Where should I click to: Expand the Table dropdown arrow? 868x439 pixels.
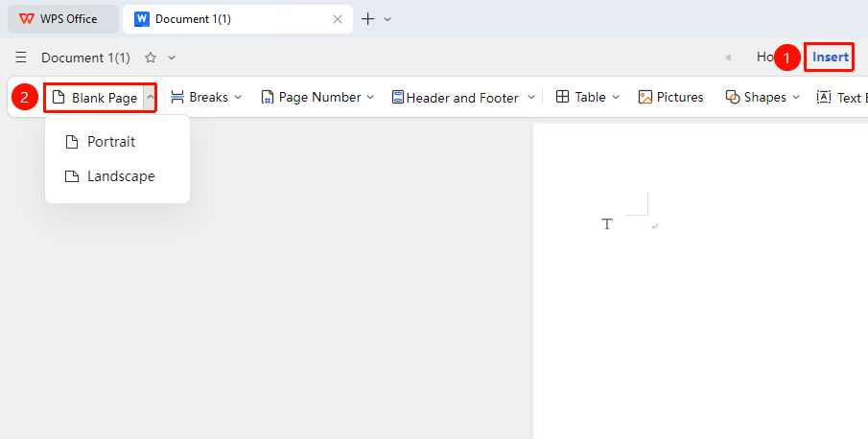pyautogui.click(x=616, y=98)
